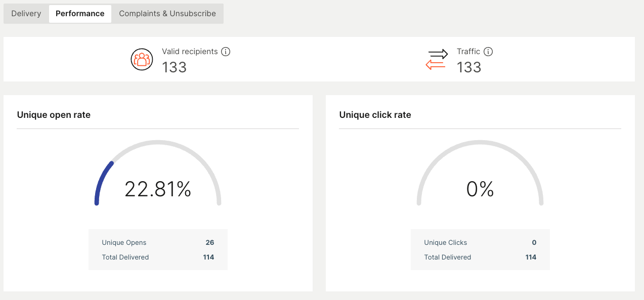Click Total Delivered in the click rate card
This screenshot has width=644, height=300.
(448, 258)
